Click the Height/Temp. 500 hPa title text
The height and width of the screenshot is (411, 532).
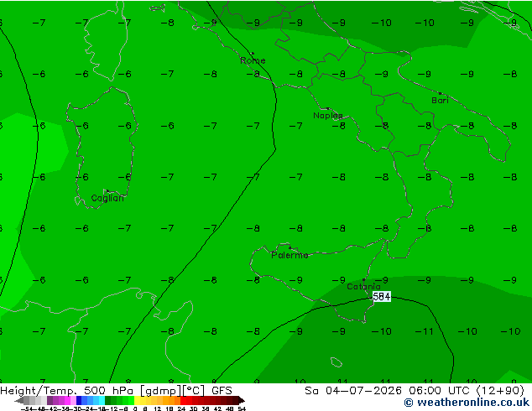[66, 391]
